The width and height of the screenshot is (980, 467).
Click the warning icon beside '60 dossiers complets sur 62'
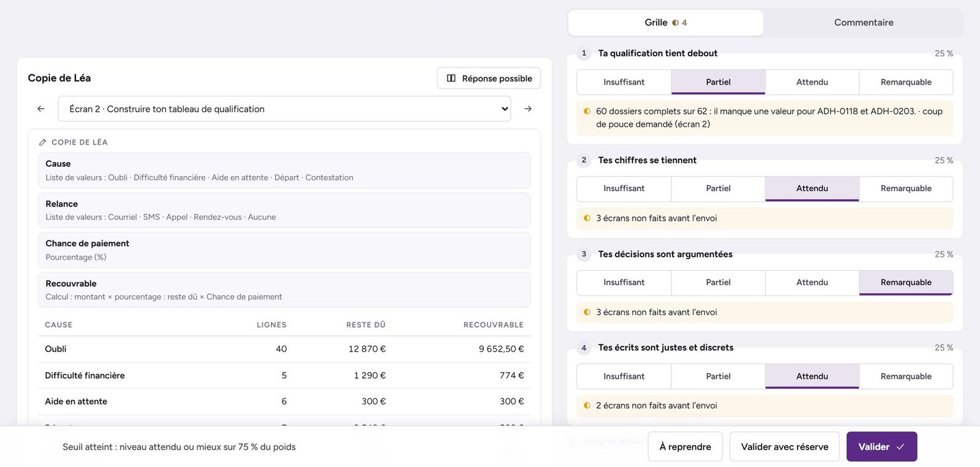coord(587,112)
